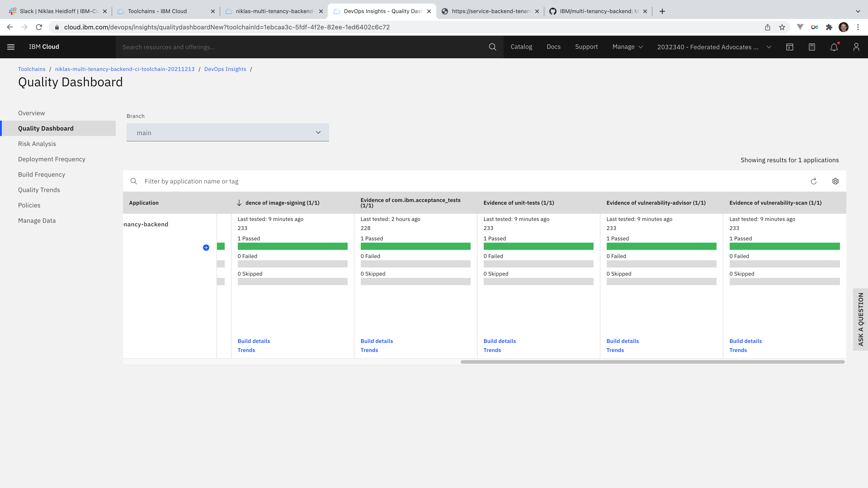The height and width of the screenshot is (488, 868).
Task: Click the horizontal scrollbar below the table
Action: pyautogui.click(x=652, y=362)
